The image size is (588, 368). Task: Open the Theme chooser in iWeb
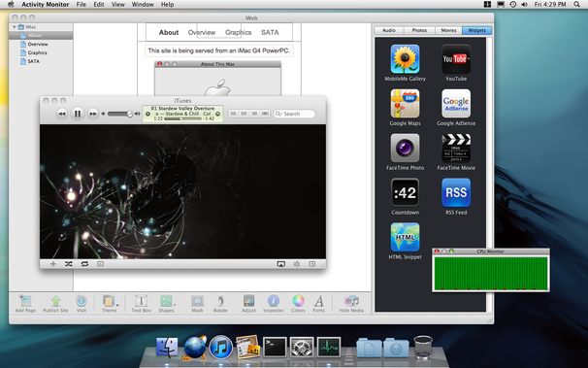pyautogui.click(x=109, y=304)
